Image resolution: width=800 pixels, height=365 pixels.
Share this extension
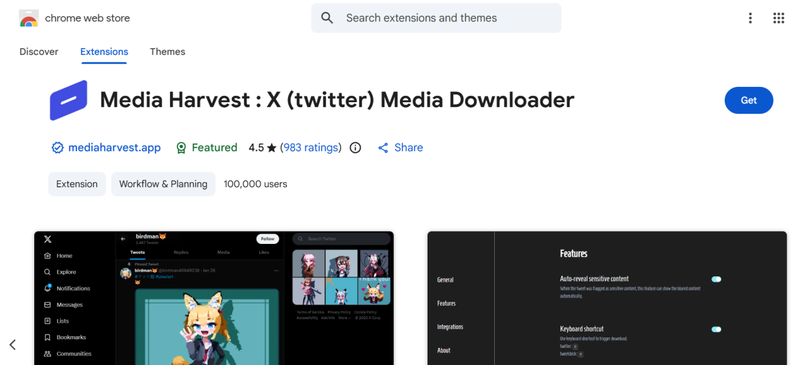click(x=400, y=148)
